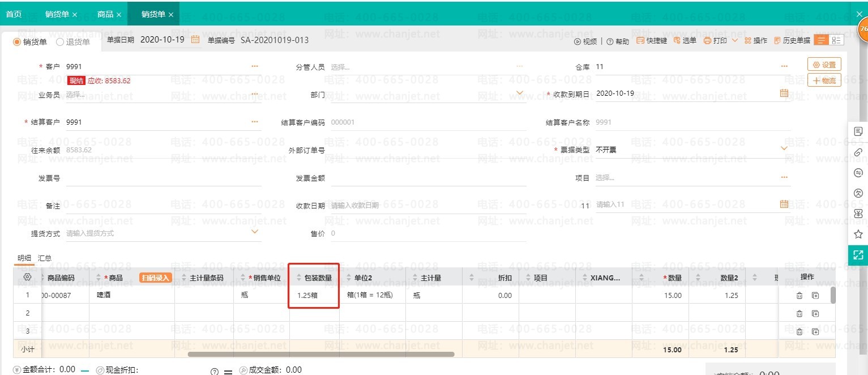Delete row 1 with trash icon

[x=799, y=295]
